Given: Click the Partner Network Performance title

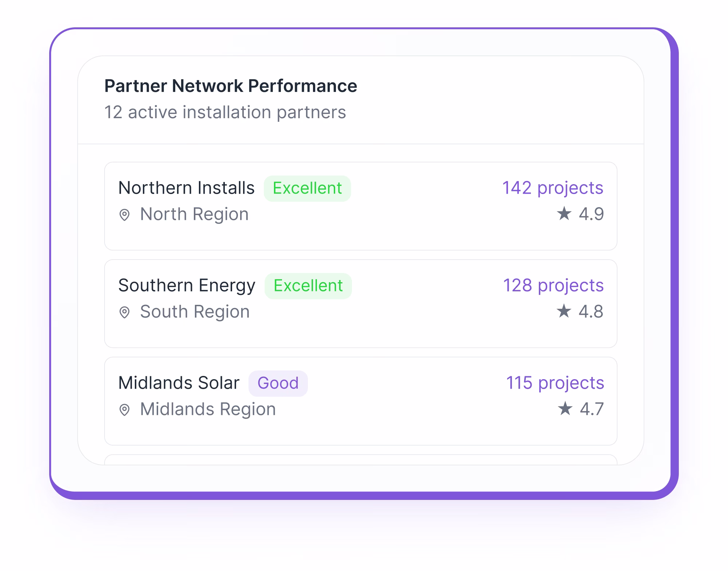Looking at the screenshot, I should (x=230, y=86).
